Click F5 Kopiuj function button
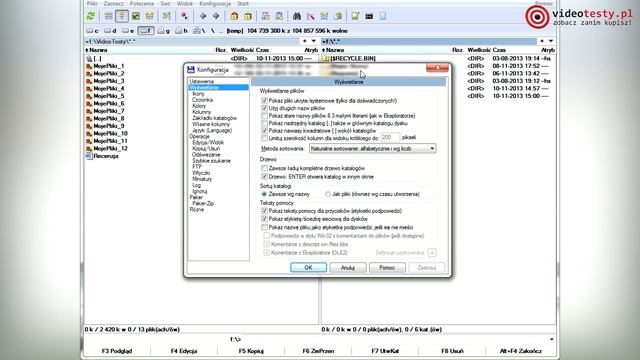Viewport: 640px width, 360px height. pyautogui.click(x=251, y=351)
